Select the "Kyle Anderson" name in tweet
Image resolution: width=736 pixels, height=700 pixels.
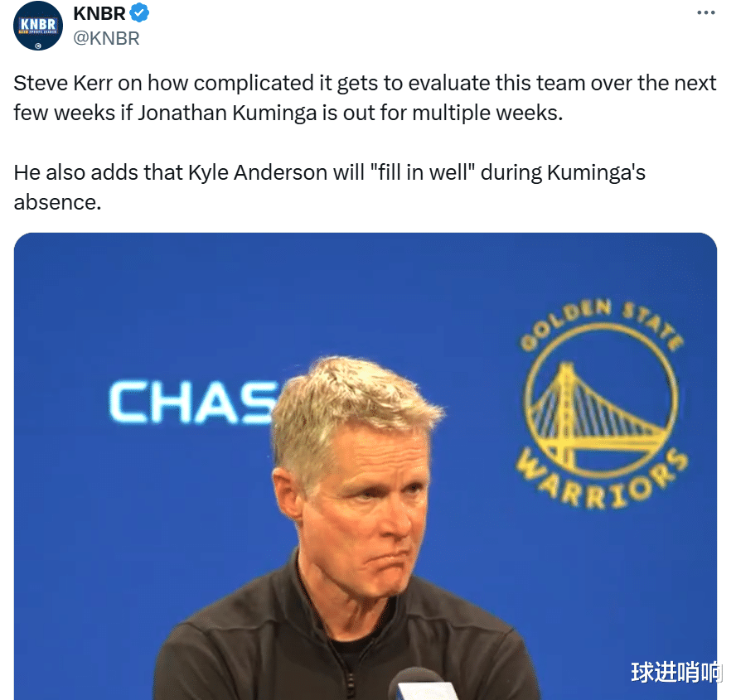click(x=258, y=172)
